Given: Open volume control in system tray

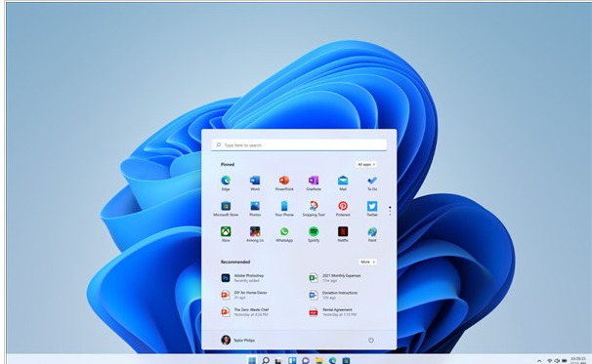Looking at the screenshot, I should click(557, 361).
